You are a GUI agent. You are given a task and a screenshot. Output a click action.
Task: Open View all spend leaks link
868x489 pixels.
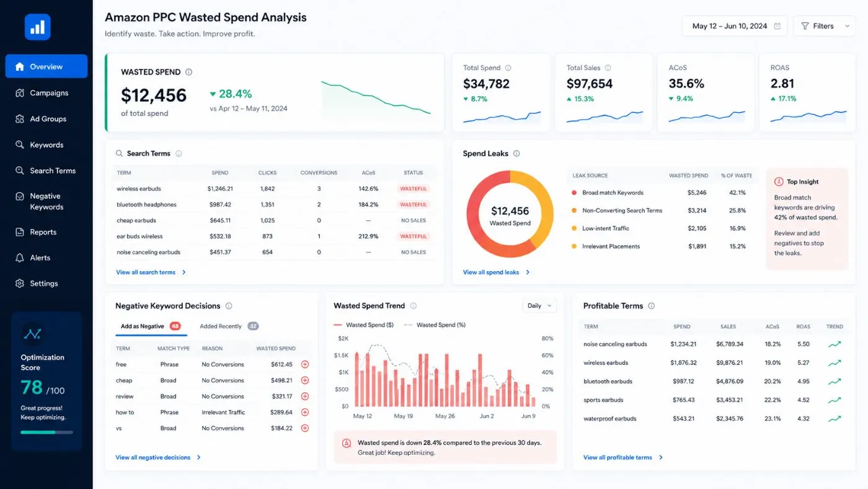[496, 272]
